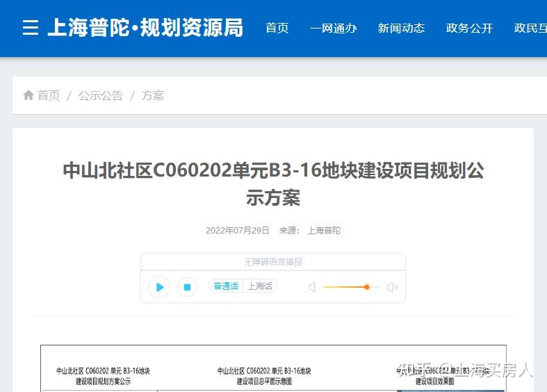Open 一网通办 navigation item
This screenshot has width=547, height=392.
(333, 28)
